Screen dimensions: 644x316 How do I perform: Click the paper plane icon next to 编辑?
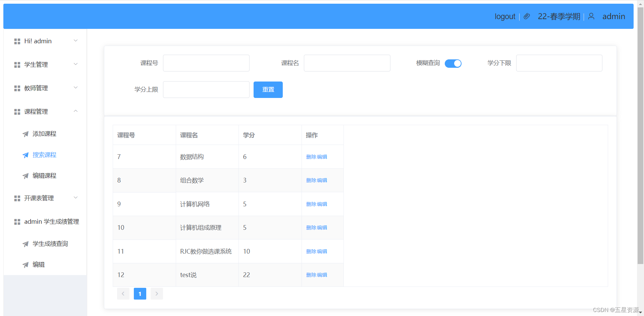tap(25, 265)
